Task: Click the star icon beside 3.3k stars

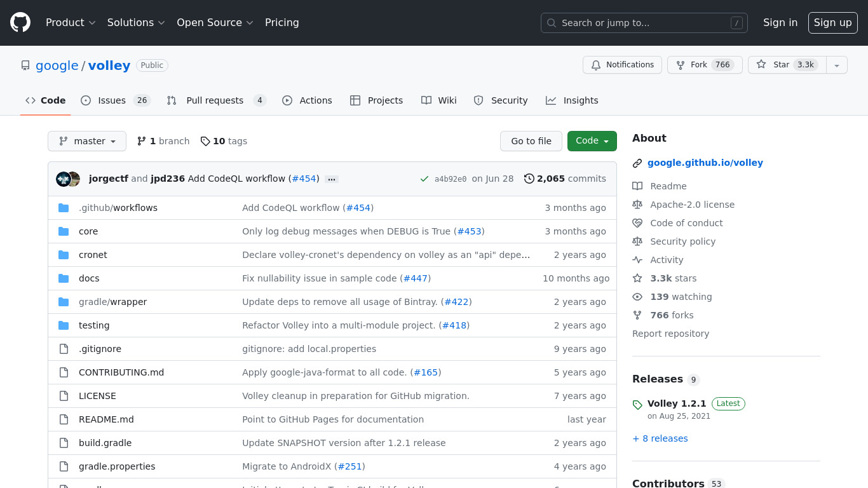Action: [637, 278]
